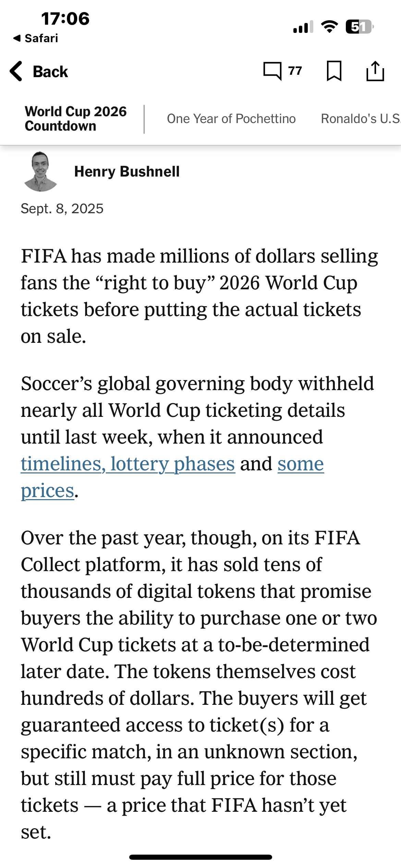Select World Cup 2026 Countdown tab

75,119
